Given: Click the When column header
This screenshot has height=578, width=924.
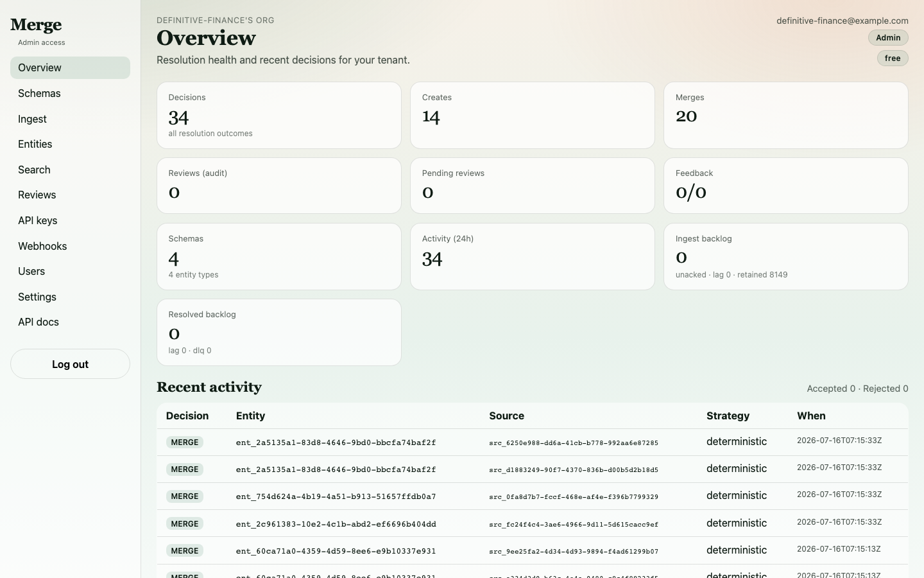Looking at the screenshot, I should [811, 416].
